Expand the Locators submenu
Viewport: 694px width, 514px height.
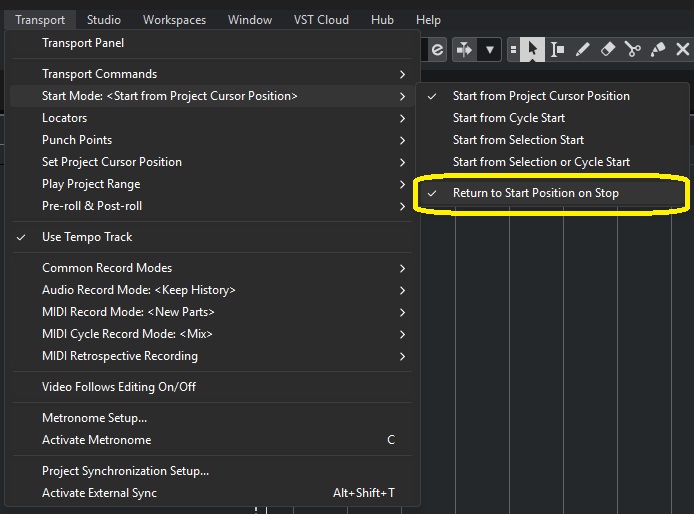pos(212,118)
